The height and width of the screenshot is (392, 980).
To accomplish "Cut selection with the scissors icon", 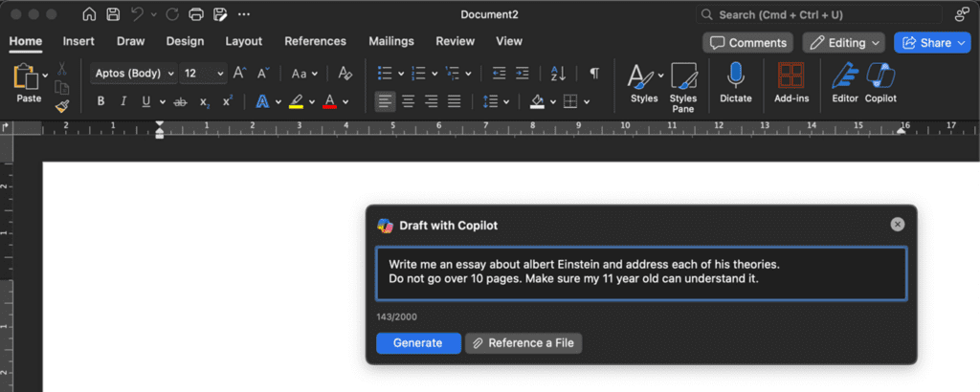I will pyautogui.click(x=62, y=69).
